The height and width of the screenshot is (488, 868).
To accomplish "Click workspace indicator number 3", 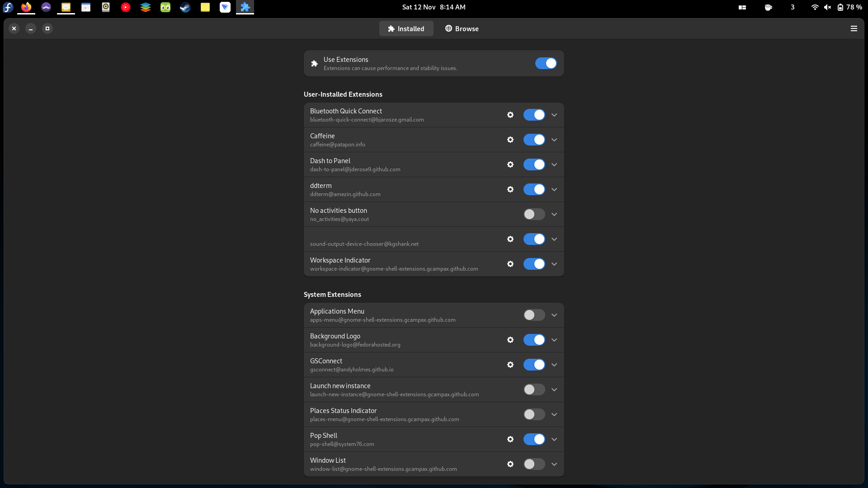I will [x=793, y=7].
